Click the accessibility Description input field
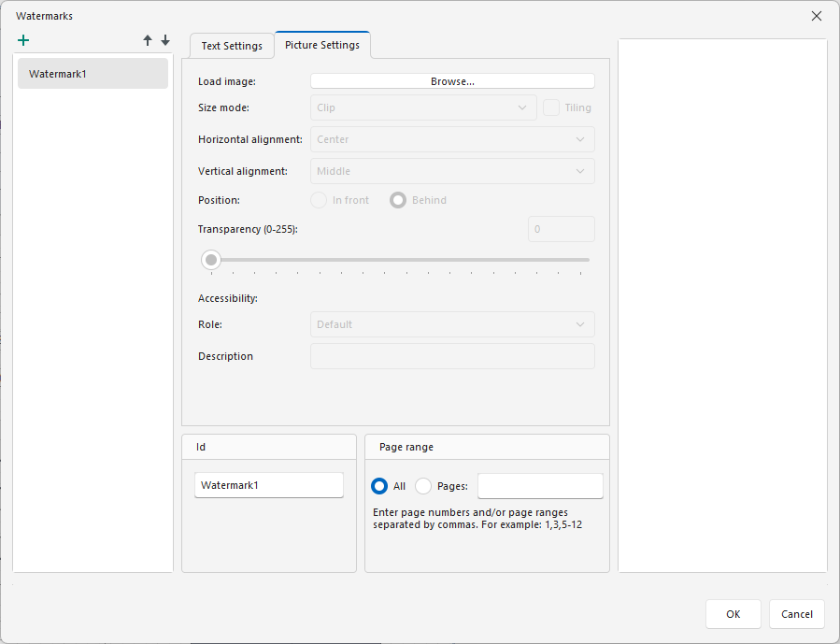 tap(452, 356)
